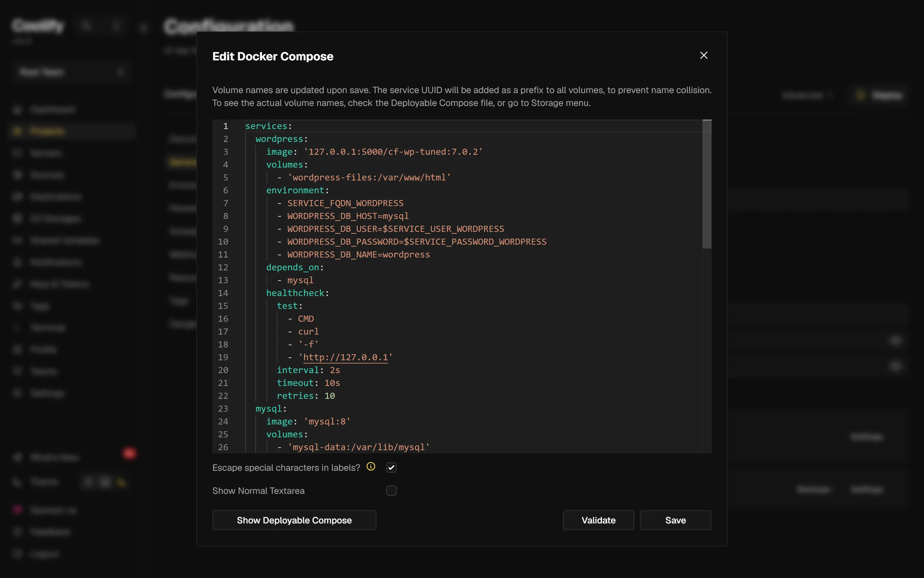Click the WORDPRESS_DB_NAME=wordpress entry
924x578 pixels.
pos(358,255)
